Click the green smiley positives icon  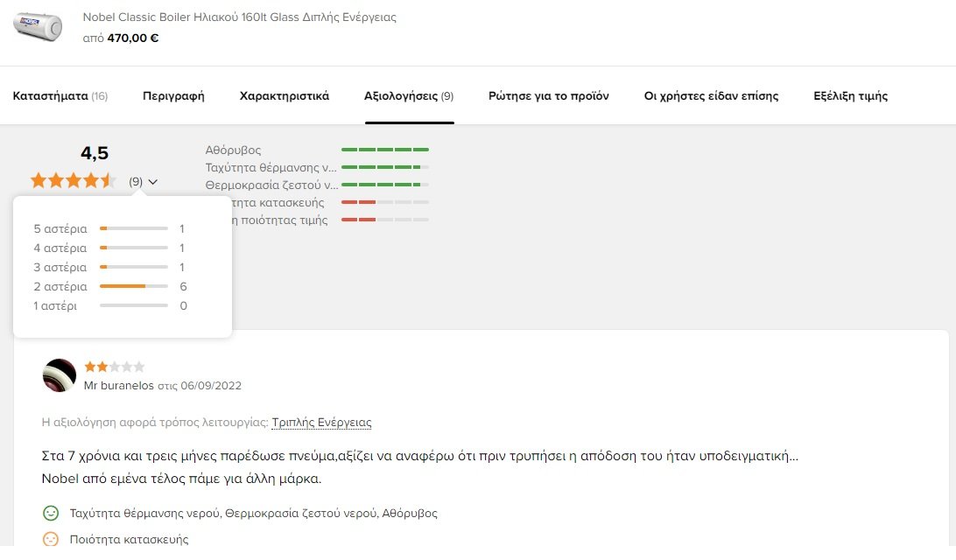51,513
